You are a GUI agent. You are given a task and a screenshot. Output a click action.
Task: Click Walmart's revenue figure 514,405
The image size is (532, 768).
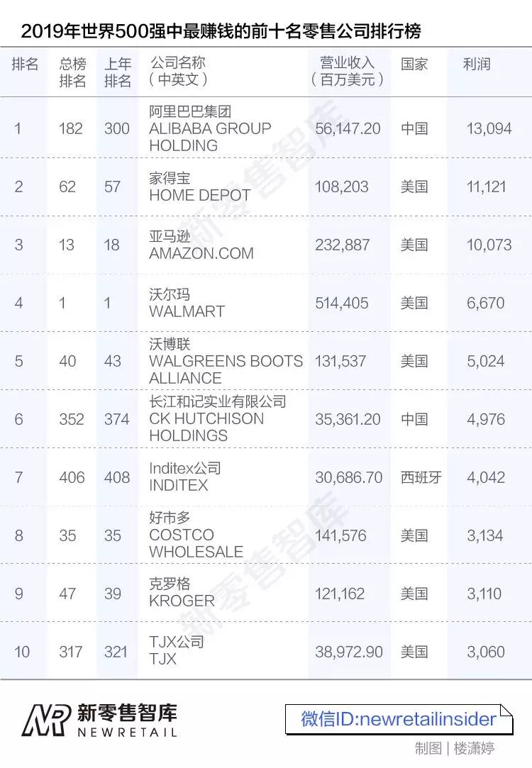342,304
